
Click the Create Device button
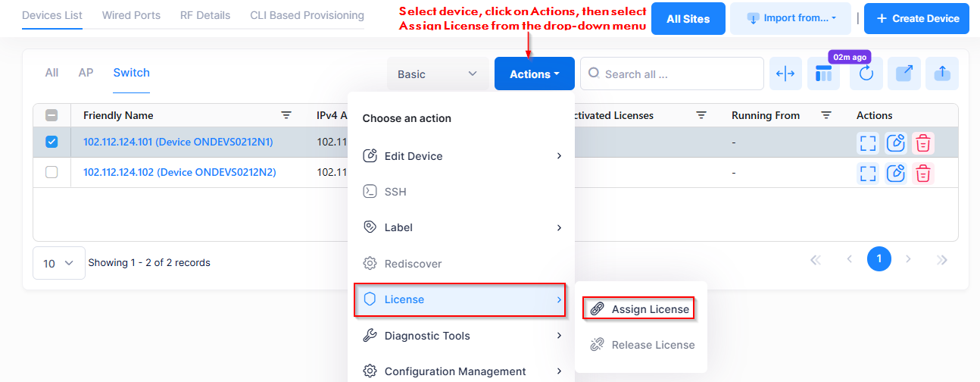point(916,18)
